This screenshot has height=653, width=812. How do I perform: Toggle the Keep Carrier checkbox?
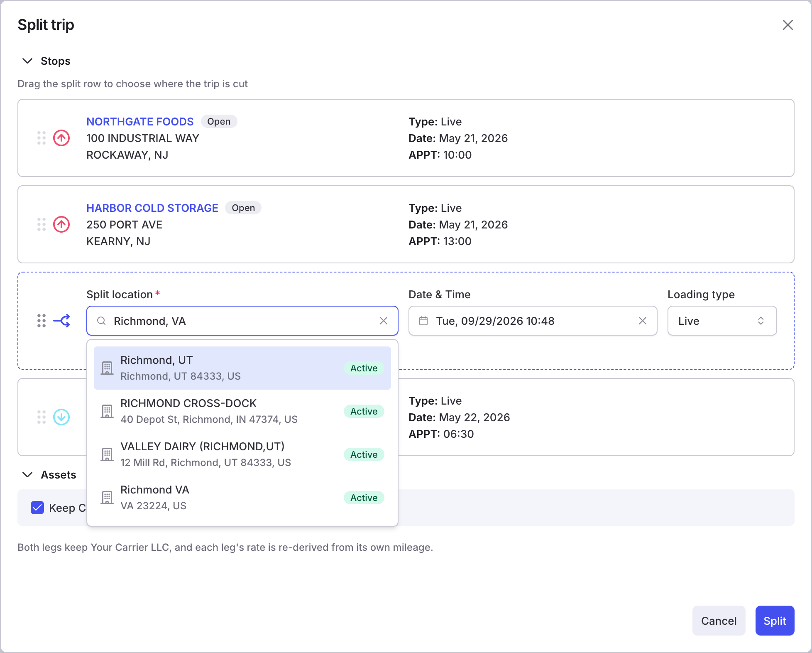[x=37, y=508]
